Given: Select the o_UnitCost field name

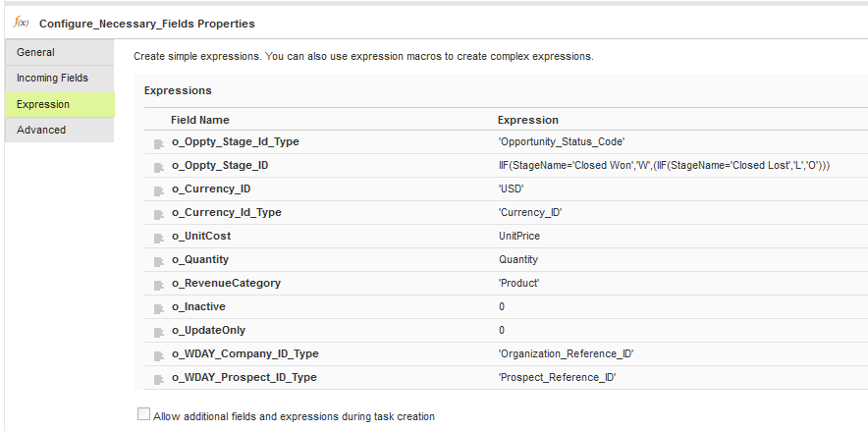Looking at the screenshot, I should (201, 236).
